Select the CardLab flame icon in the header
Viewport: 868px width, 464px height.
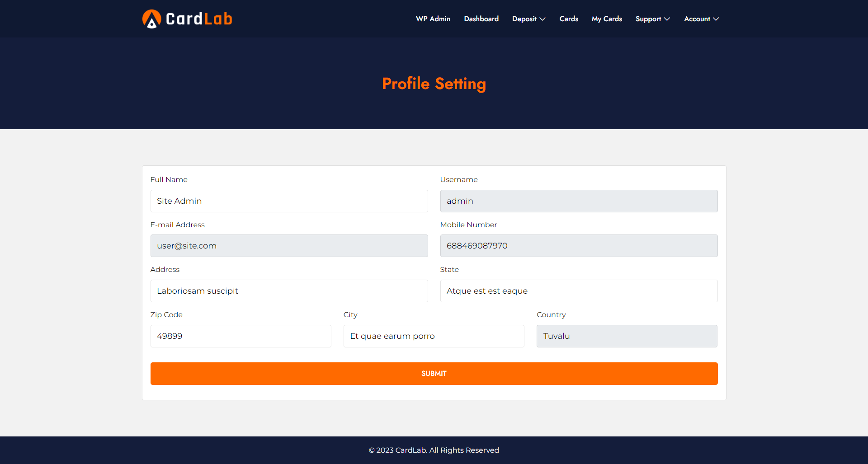(x=151, y=19)
